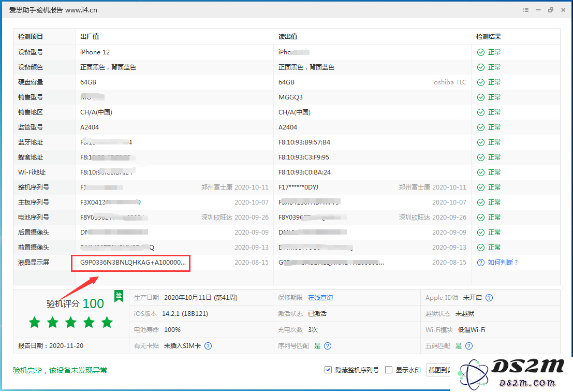Click 报告日期：2020-11-20 text
The height and width of the screenshot is (392, 573).
(51, 346)
